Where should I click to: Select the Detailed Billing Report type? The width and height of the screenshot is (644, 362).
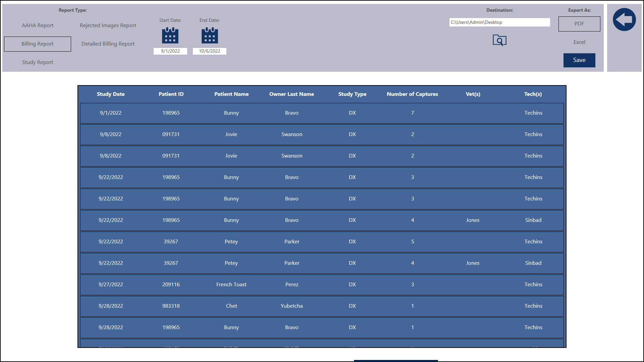(x=108, y=44)
